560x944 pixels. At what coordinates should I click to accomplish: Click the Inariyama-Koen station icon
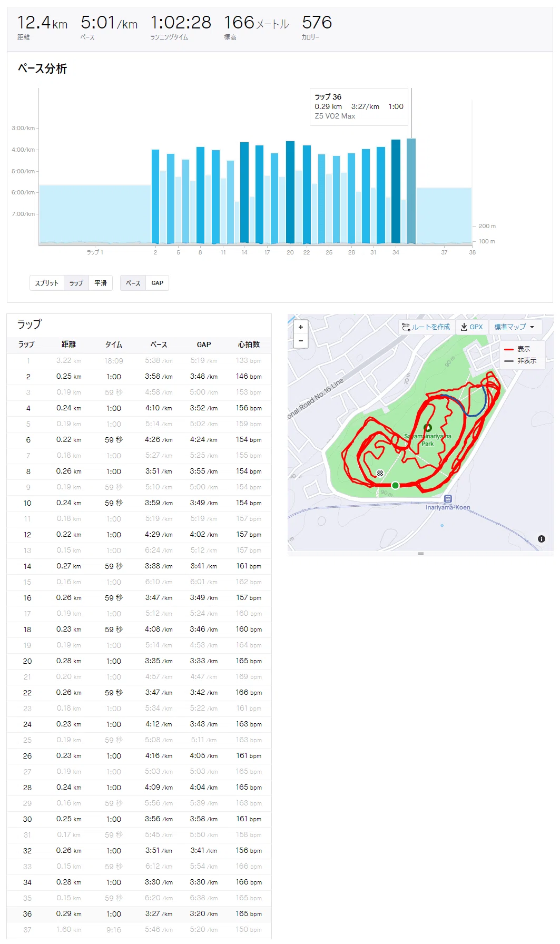(x=448, y=498)
